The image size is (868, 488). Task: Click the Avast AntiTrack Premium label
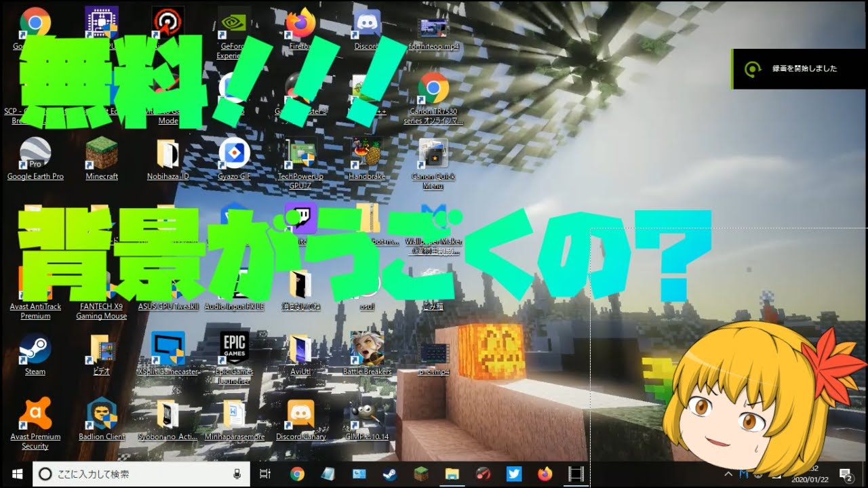[x=35, y=311]
